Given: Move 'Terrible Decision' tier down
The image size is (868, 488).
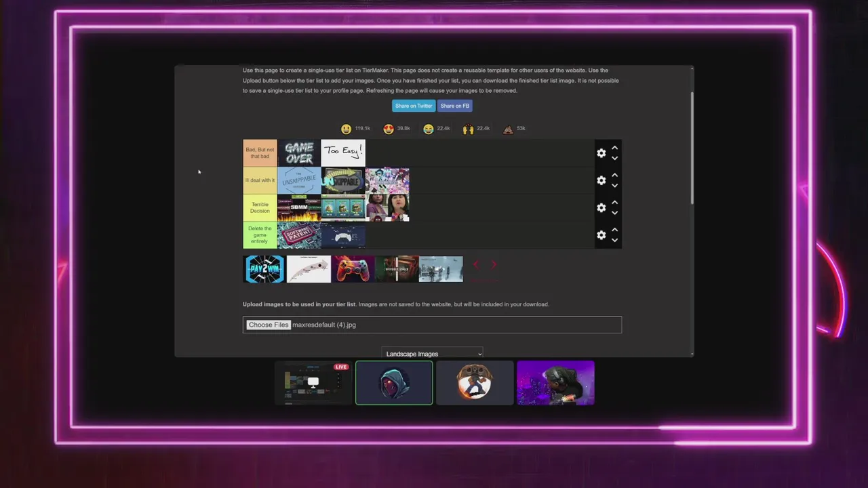Looking at the screenshot, I should 614,213.
